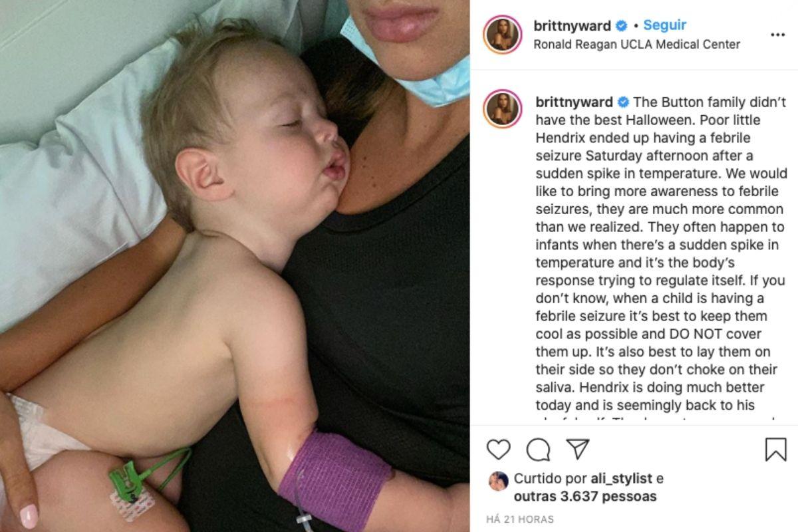Screen dimensions: 798x532
Task: Click the Curtido por likes text
Action: [550, 479]
